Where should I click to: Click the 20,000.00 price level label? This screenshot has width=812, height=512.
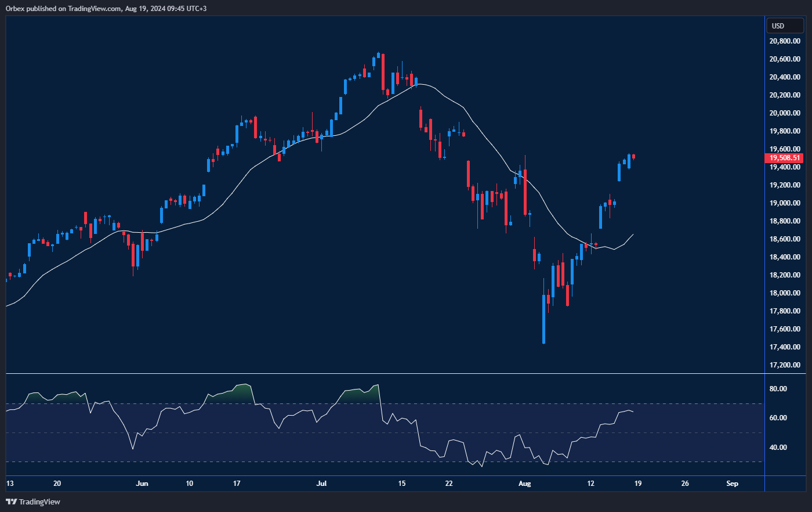(785, 113)
